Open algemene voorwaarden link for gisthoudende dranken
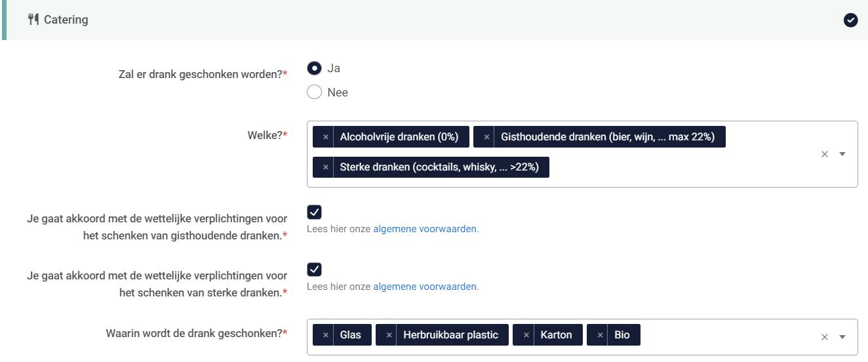 point(425,230)
